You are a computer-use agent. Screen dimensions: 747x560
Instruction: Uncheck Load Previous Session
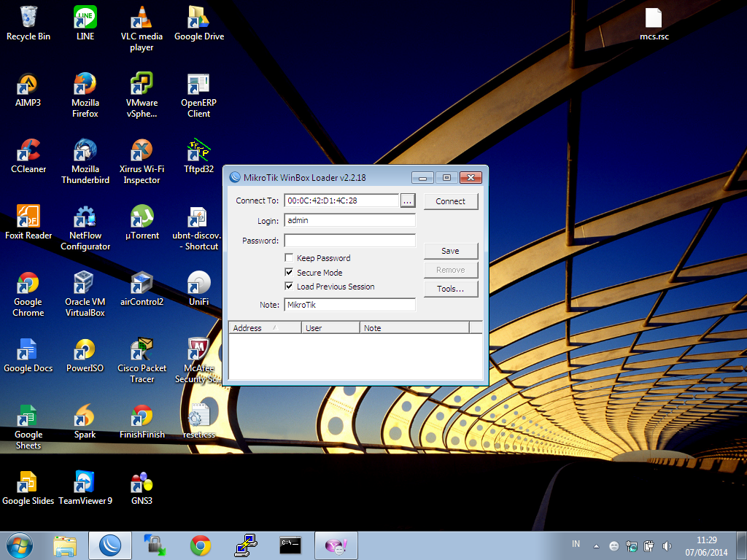click(289, 286)
